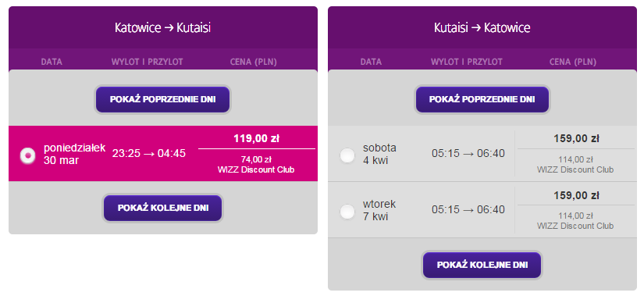Click the Kutaisi → Katowice route header
Image resolution: width=644 pixels, height=296 pixels.
tap(482, 28)
